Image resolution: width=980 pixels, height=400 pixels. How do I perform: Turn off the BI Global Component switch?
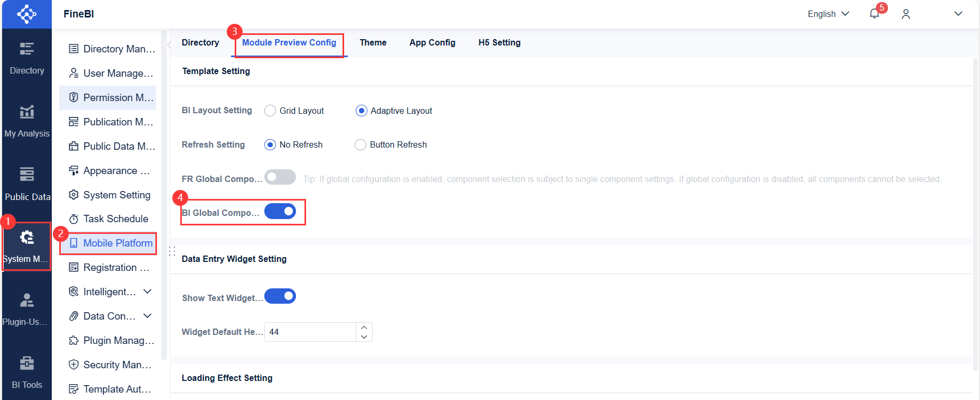280,211
